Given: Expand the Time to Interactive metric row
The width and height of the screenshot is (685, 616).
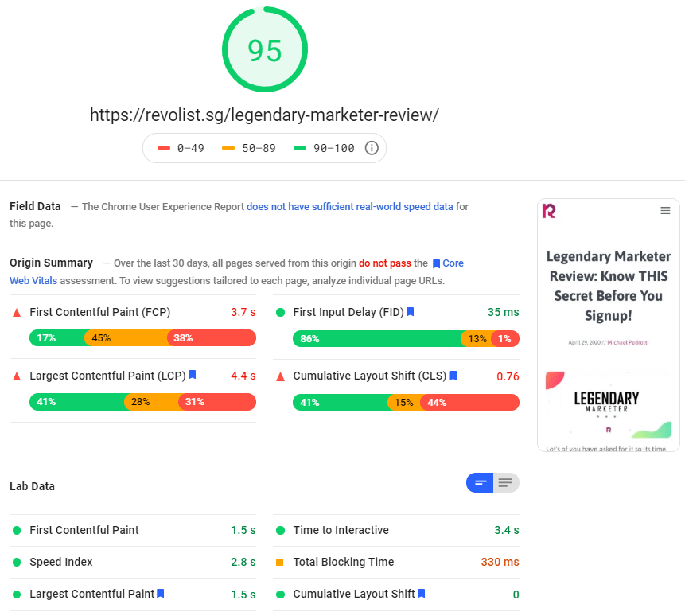Looking at the screenshot, I should click(x=396, y=530).
